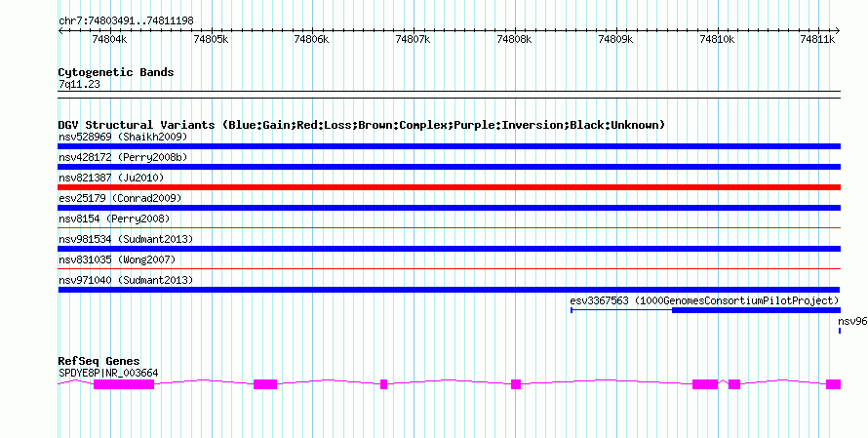Screen dimensions: 868x438
Task: Click the SPDYE8P exon ending at 74810k
Action: click(705, 384)
